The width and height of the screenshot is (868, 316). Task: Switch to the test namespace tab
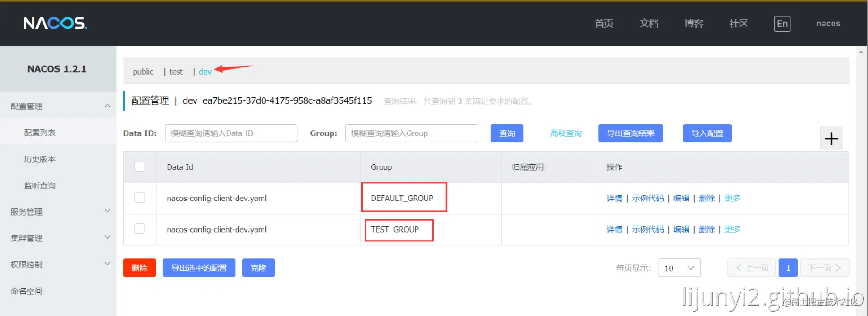pyautogui.click(x=176, y=72)
